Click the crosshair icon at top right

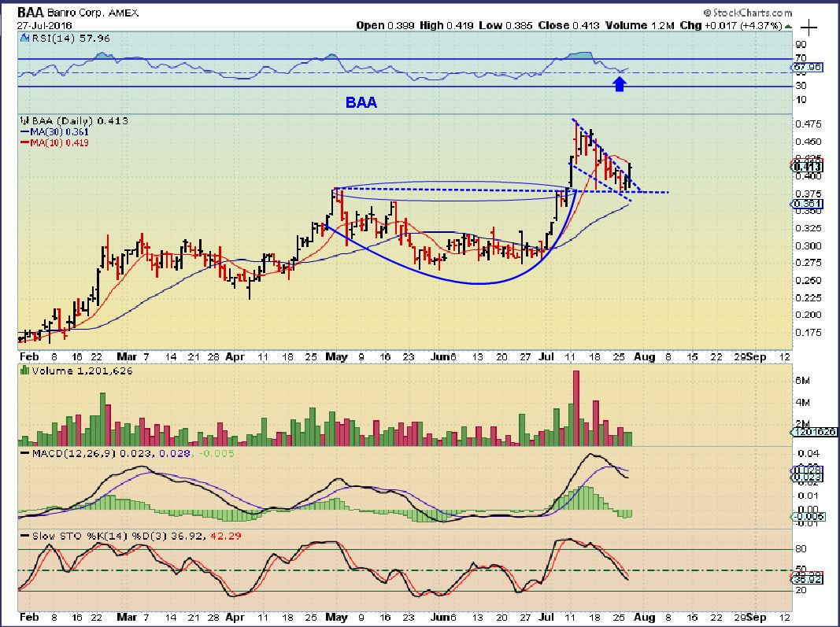[x=809, y=28]
